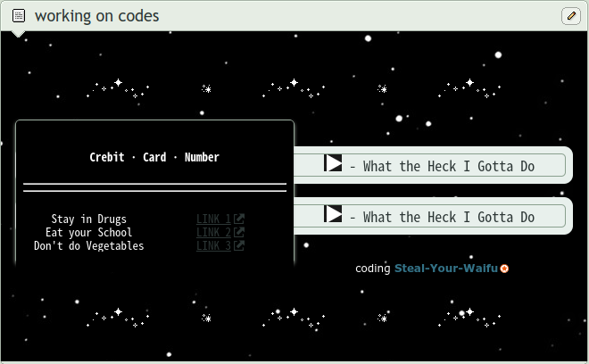This screenshot has width=589, height=364.
Task: Click the star badge after Steal-Your-Waifu
Action: [504, 269]
